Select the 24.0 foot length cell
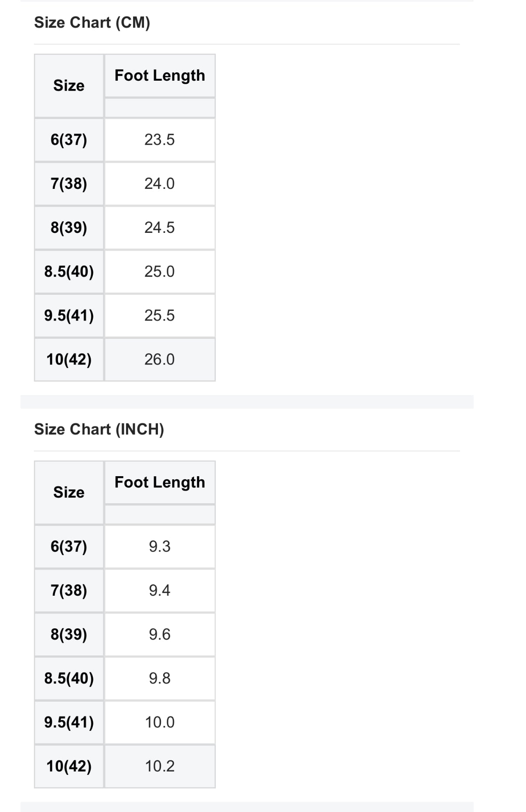This screenshot has width=526, height=812. tap(160, 184)
